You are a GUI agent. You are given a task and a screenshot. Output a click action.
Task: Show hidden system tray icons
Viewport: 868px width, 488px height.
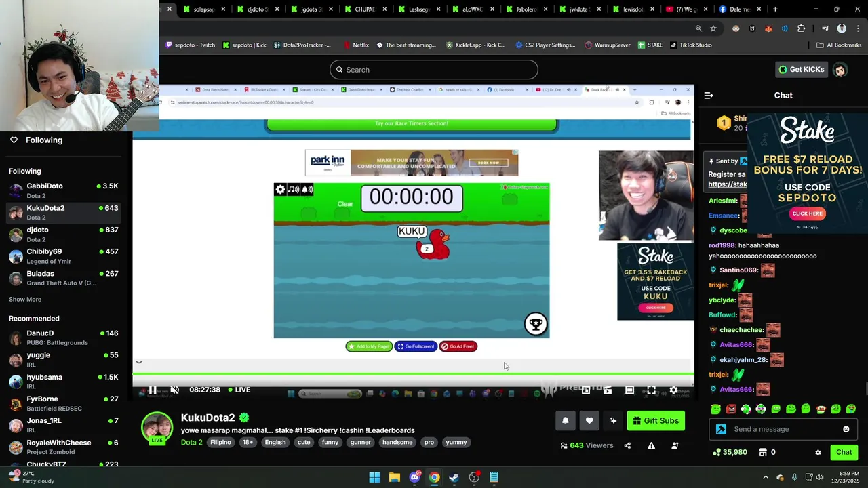pos(766,477)
